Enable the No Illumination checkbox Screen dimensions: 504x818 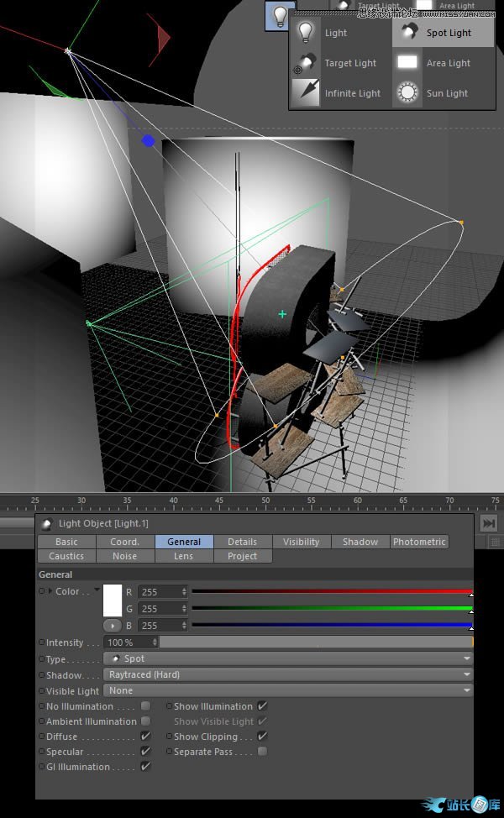point(146,706)
